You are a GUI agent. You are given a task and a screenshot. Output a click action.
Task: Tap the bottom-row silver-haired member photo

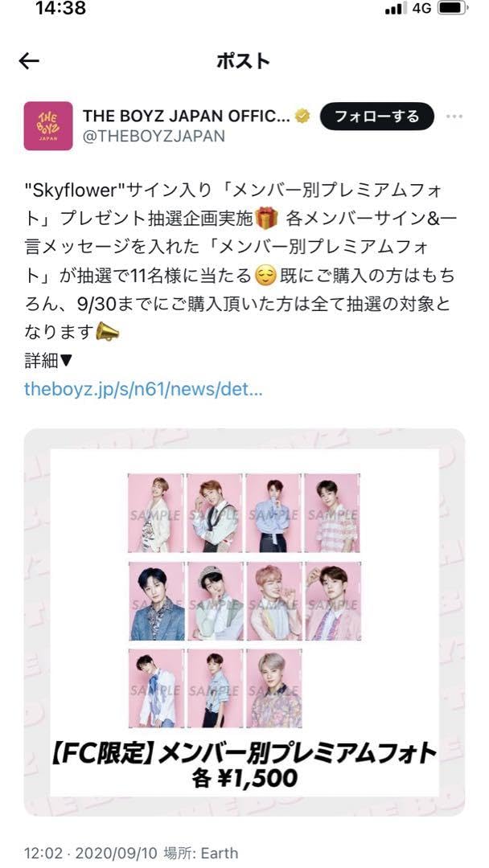pyautogui.click(x=274, y=688)
